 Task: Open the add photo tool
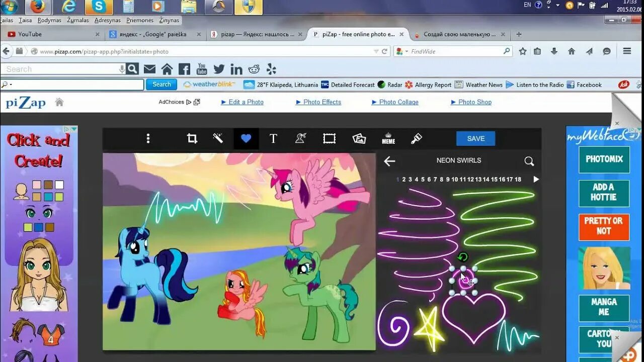pyautogui.click(x=359, y=139)
